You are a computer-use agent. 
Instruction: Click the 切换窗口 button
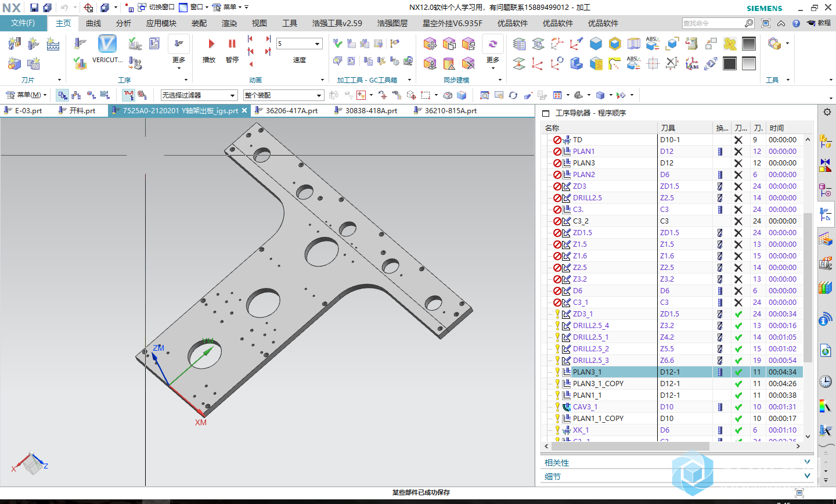pos(157,7)
